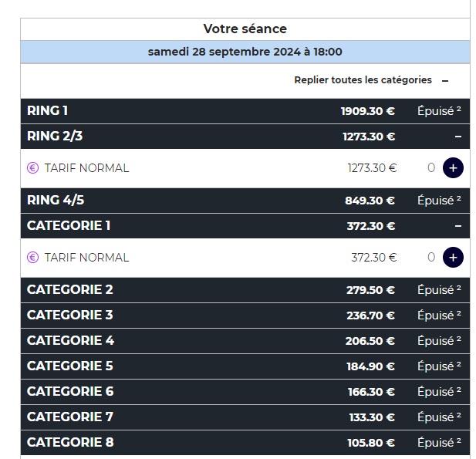Image resolution: width=476 pixels, height=459 pixels.
Task: Click the TARIF NORMAL label under RING 2/3
Action: pos(86,168)
